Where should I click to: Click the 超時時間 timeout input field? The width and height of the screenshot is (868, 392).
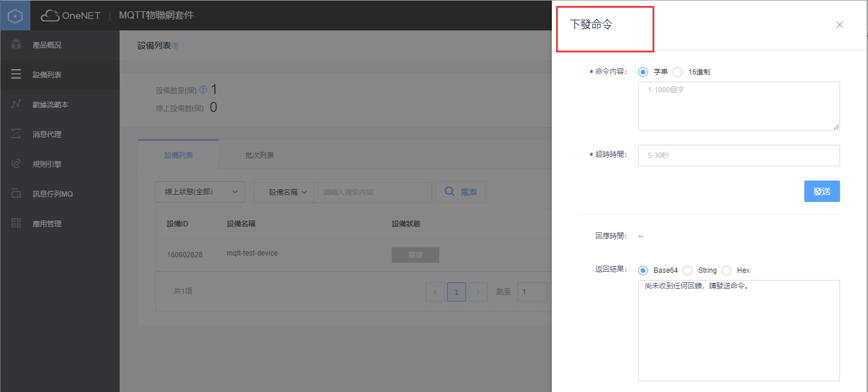[x=739, y=155]
